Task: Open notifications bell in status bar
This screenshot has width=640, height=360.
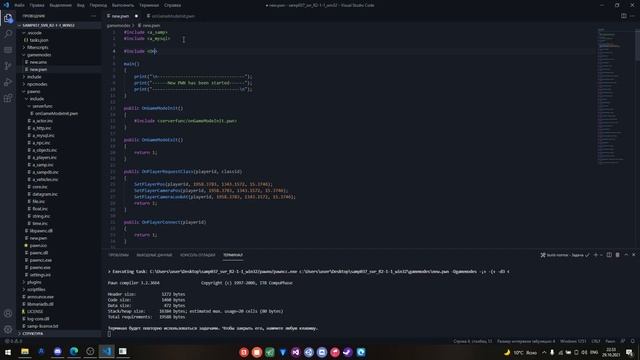Action: pos(633,341)
